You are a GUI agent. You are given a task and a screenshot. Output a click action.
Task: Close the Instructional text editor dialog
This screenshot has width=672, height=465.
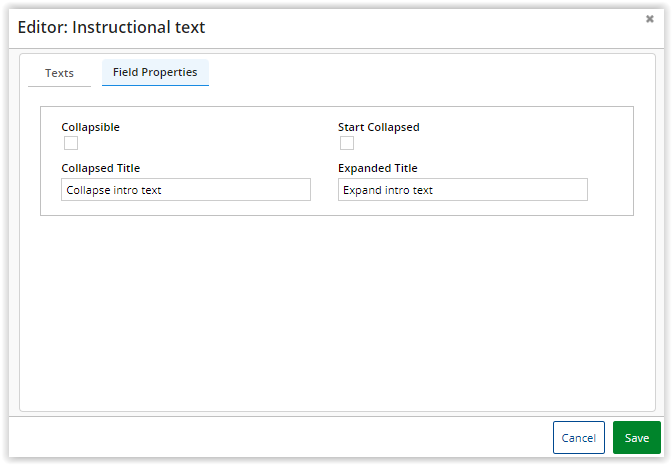pos(649,19)
